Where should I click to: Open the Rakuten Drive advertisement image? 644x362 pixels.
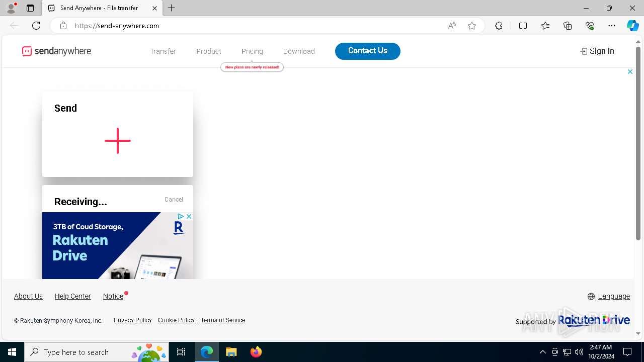[118, 245]
